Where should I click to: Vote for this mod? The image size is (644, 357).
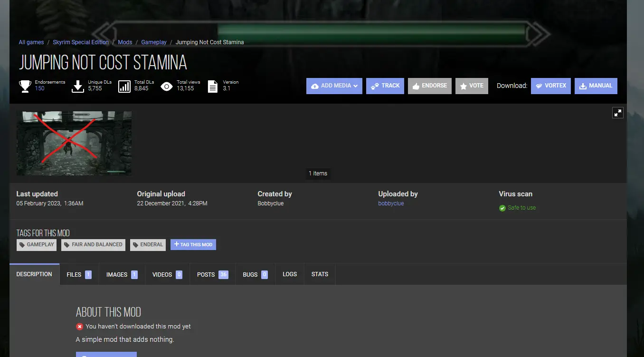coord(472,86)
